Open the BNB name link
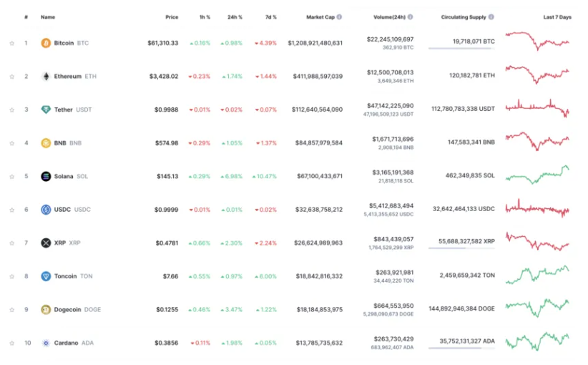 pyautogui.click(x=60, y=143)
